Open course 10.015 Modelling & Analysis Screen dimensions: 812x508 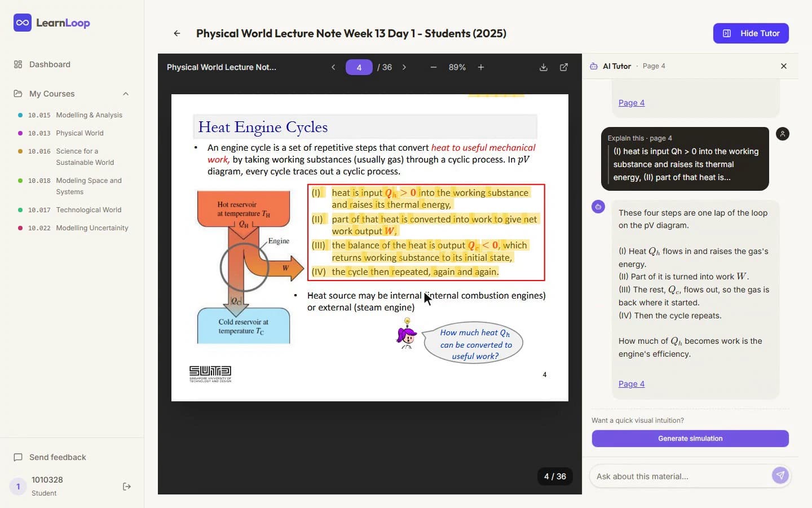(x=75, y=115)
